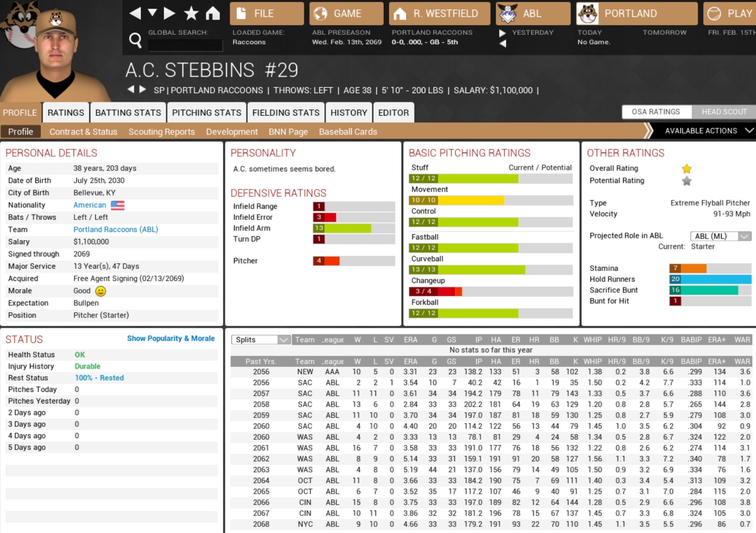This screenshot has height=533, width=756.
Task: Click the Stuff rating bar
Action: 490,179
